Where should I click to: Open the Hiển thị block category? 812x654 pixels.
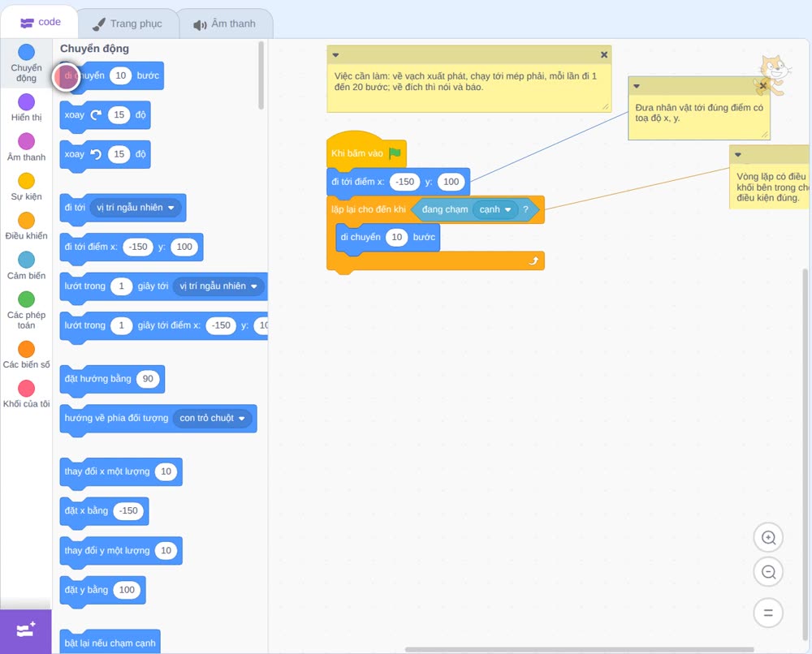27,108
